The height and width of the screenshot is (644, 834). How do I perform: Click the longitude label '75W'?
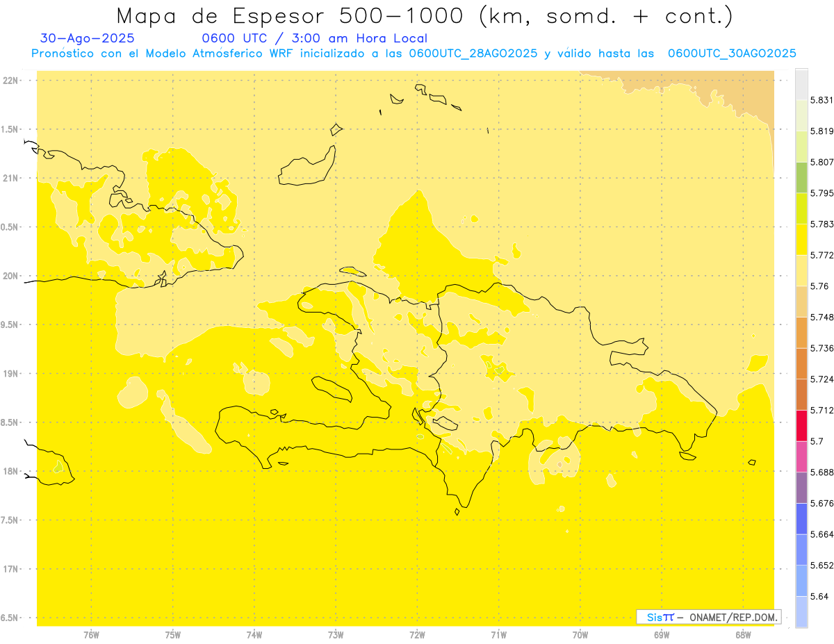click(172, 635)
